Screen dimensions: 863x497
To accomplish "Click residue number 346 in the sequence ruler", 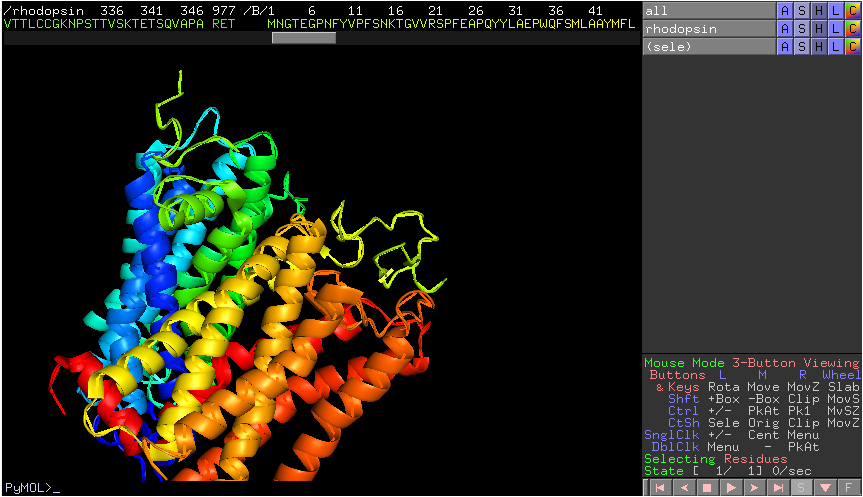I will 192,11.
